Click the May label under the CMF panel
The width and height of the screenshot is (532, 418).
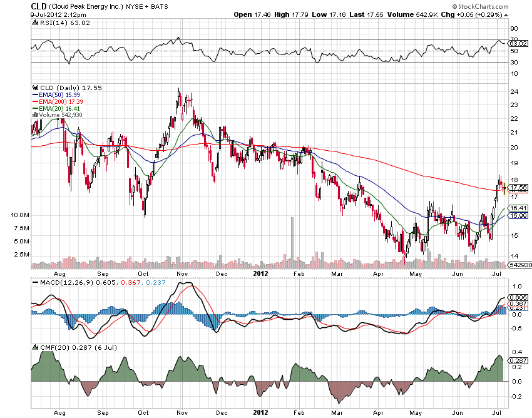click(x=416, y=413)
